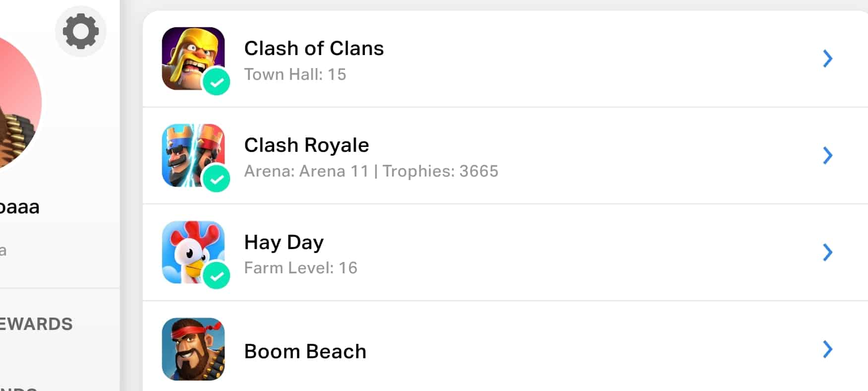The image size is (868, 391).
Task: Expand the Hay Day row chevron
Action: 827,252
